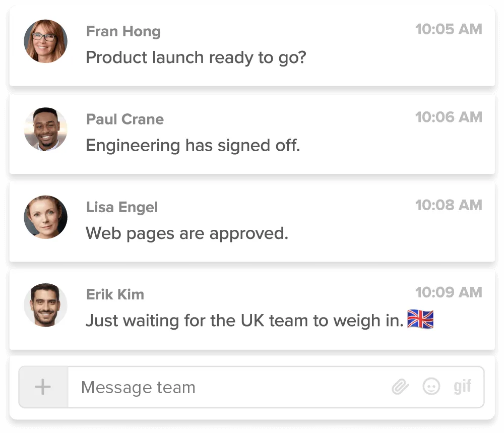Click Erik Kim's profile avatar

click(45, 304)
